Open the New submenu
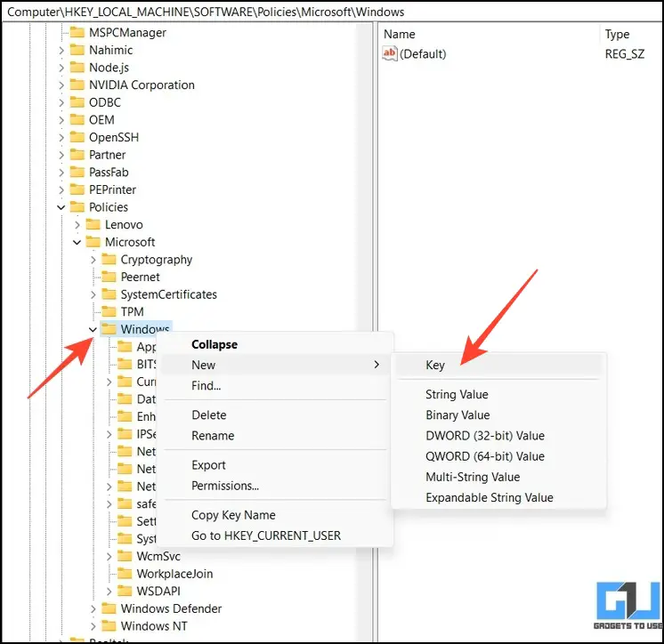The image size is (664, 644). pos(274,365)
